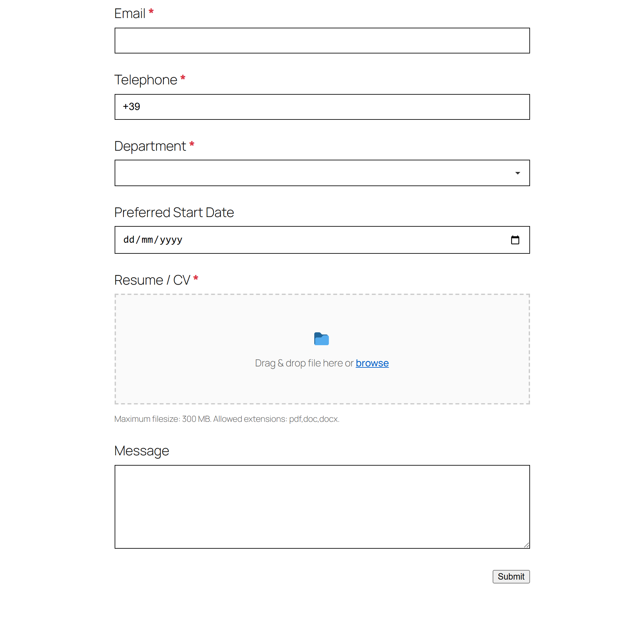Click the Email field label
Screen dimensions: 644x644
pos(130,14)
